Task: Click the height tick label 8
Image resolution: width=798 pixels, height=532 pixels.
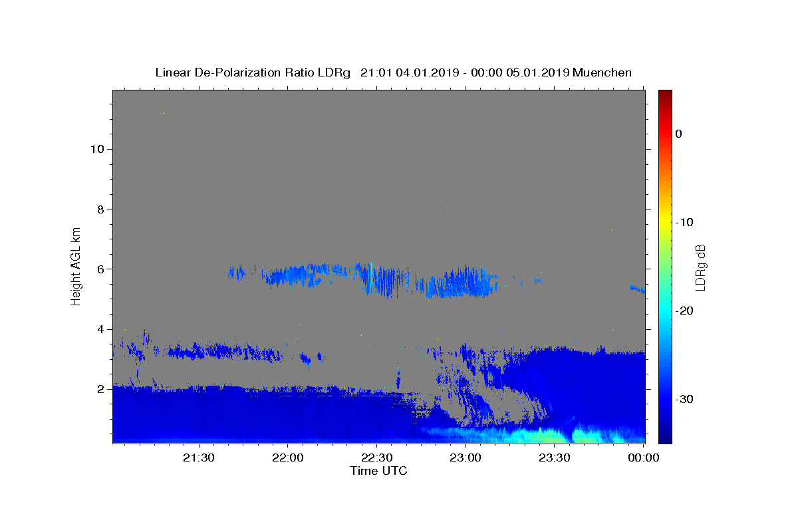Action: tap(101, 209)
